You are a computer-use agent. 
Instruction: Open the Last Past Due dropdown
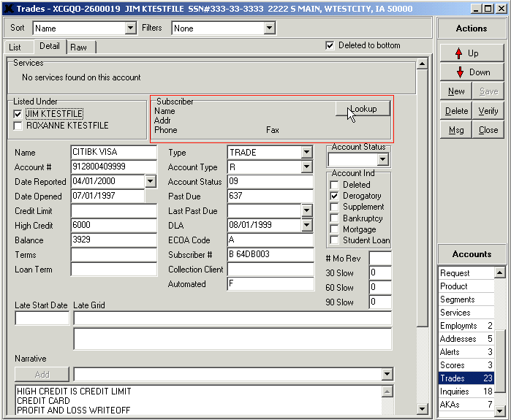coord(306,210)
